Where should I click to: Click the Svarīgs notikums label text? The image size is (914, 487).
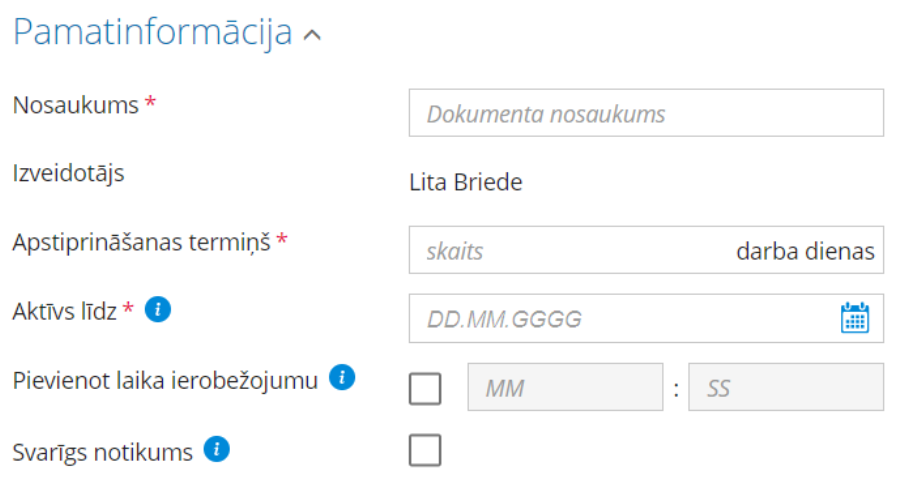coord(103,453)
